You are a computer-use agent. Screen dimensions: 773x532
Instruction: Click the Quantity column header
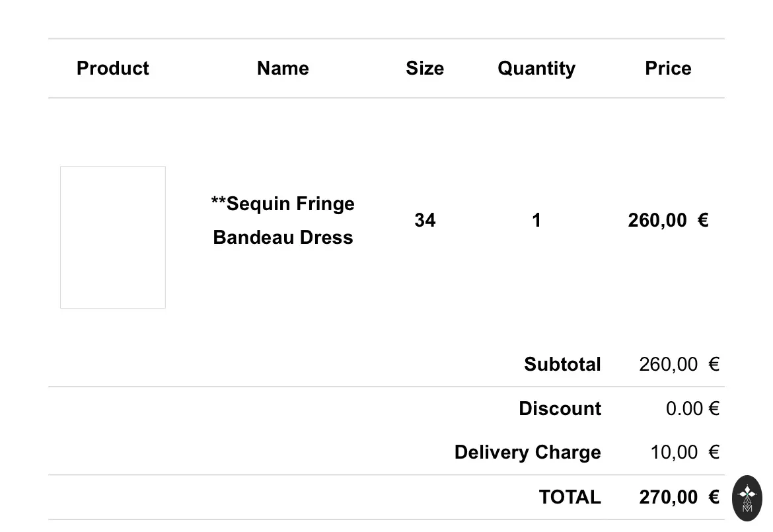(x=536, y=69)
